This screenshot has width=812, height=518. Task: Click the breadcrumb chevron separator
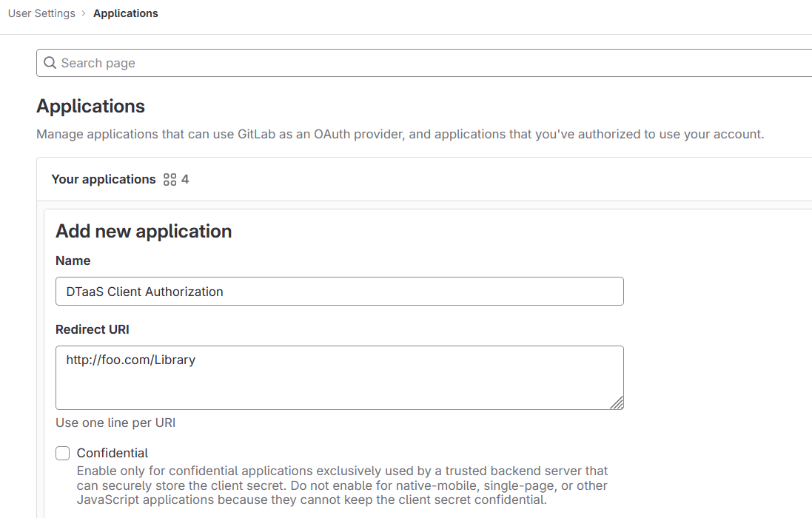tap(85, 13)
